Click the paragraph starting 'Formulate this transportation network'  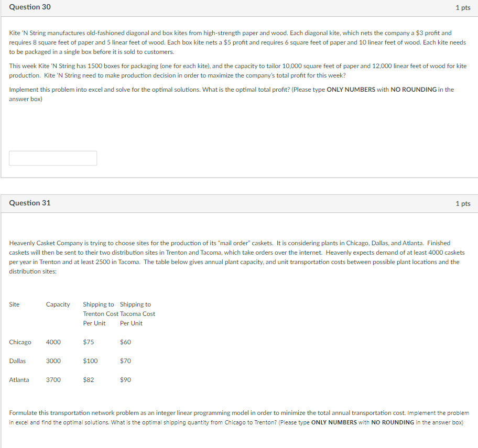[239, 418]
